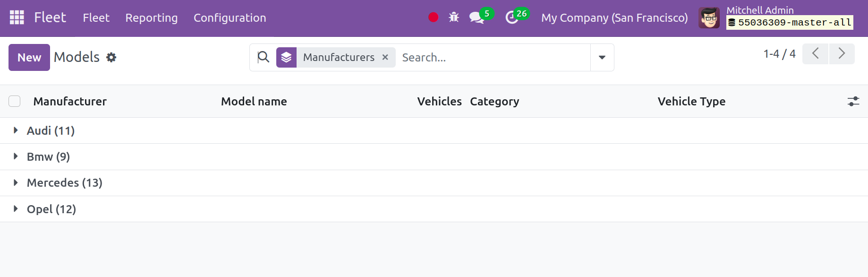Click the Manufacturers facet label
Viewport: 868px width, 277px height.
pos(339,57)
